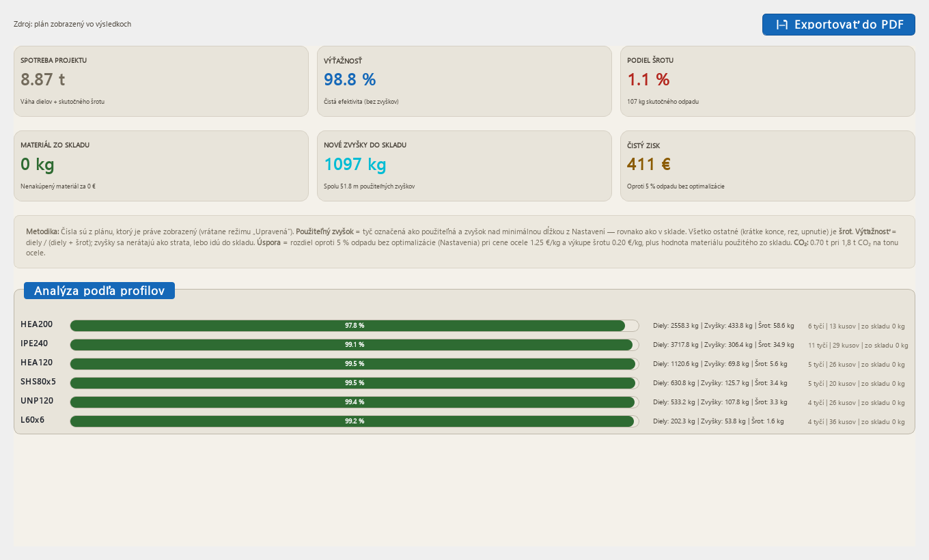929x560 pixels.
Task: Select the UNP120 profile label
Action: pos(37,401)
